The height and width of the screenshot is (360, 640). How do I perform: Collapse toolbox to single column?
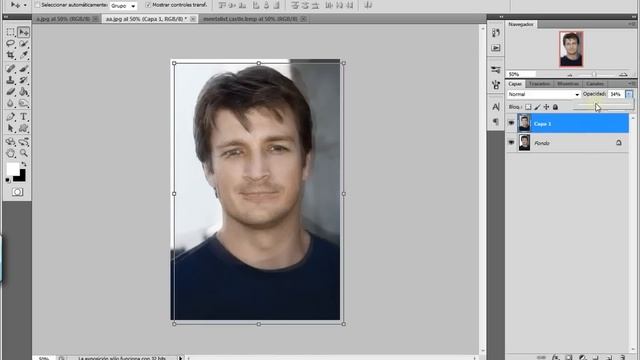tap(6, 17)
